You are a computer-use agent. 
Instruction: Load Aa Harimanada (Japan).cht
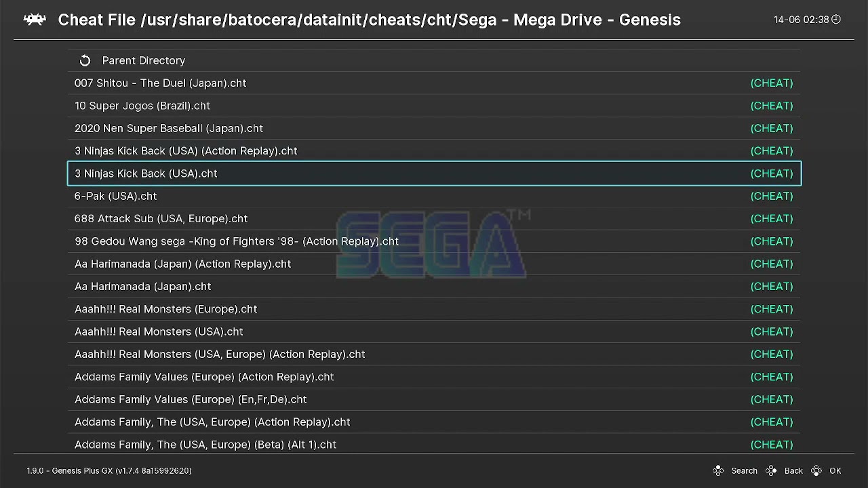[x=434, y=286]
